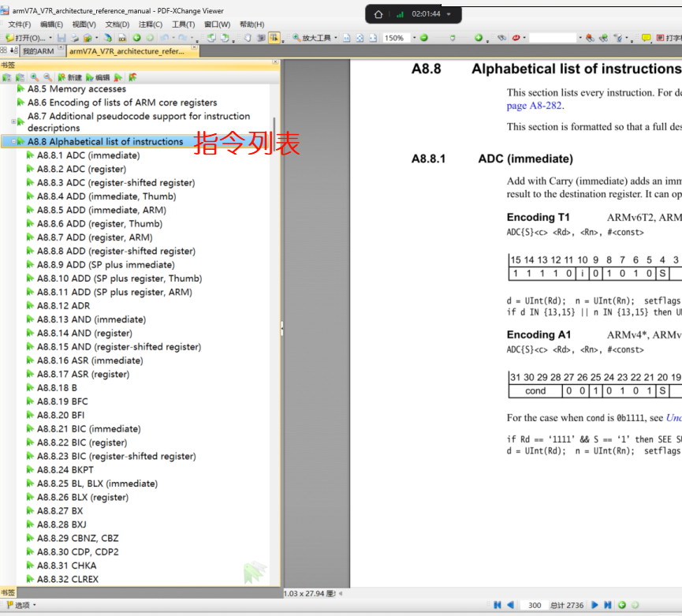This screenshot has width=682, height=616.
Task: Click the green zoom in plus button
Action: (479, 38)
